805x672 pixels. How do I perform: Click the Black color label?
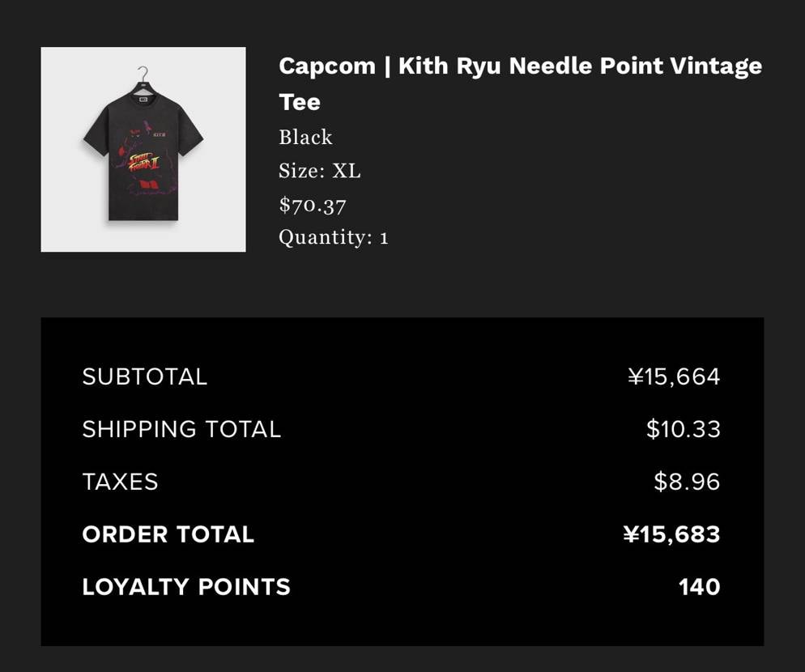click(305, 138)
